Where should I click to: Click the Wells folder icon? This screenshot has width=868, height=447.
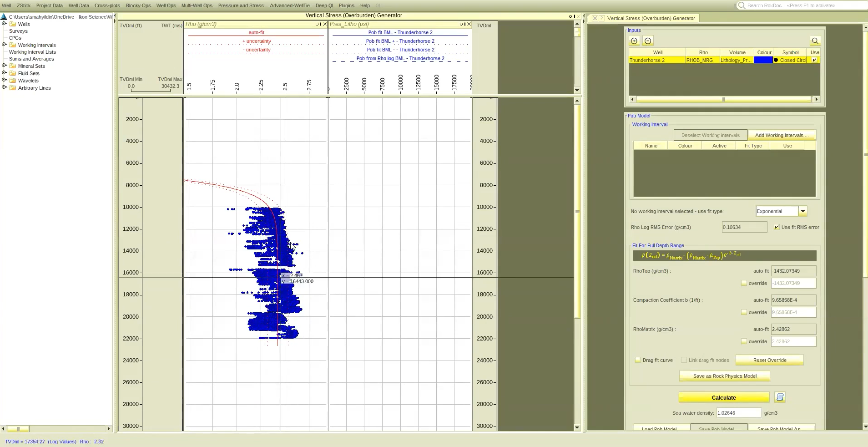pyautogui.click(x=13, y=24)
